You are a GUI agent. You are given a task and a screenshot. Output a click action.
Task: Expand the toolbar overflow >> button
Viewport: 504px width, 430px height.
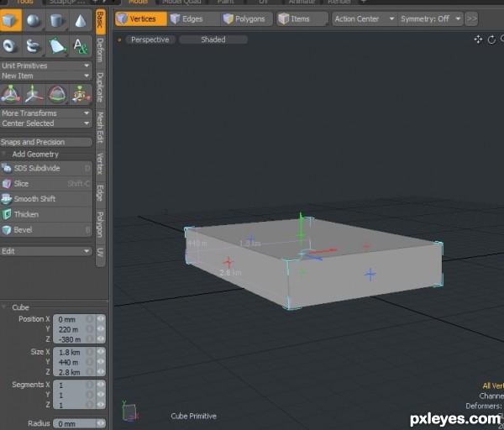pyautogui.click(x=471, y=19)
